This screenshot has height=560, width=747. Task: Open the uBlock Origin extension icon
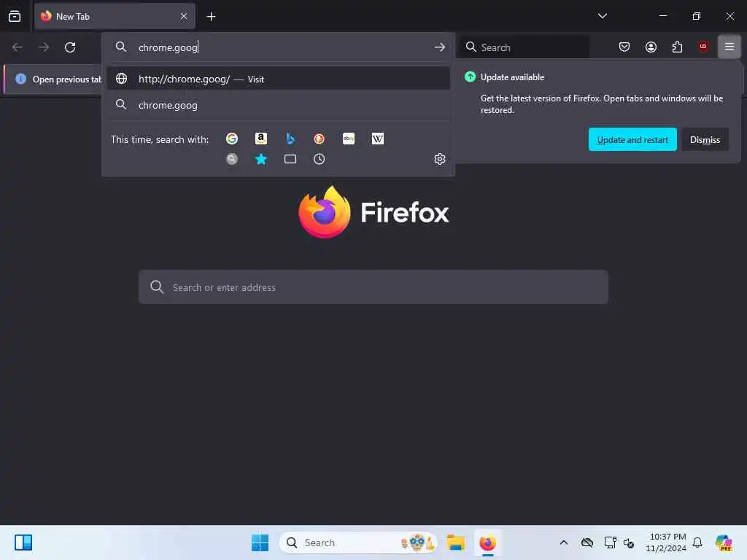tap(703, 47)
